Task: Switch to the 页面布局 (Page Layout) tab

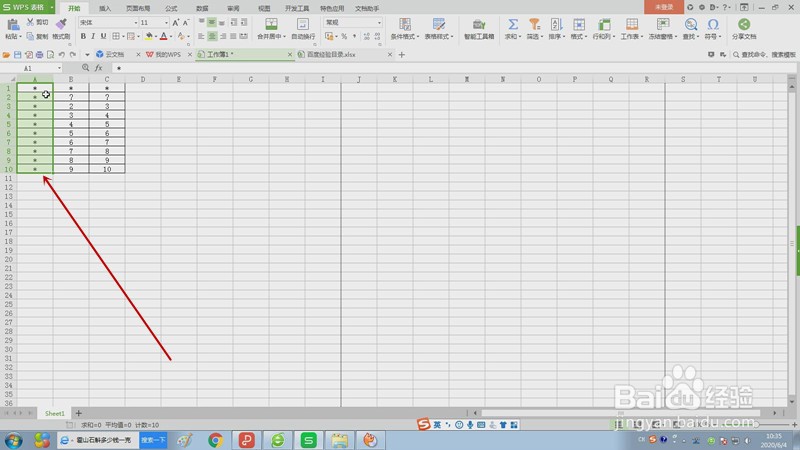Action: (138, 8)
